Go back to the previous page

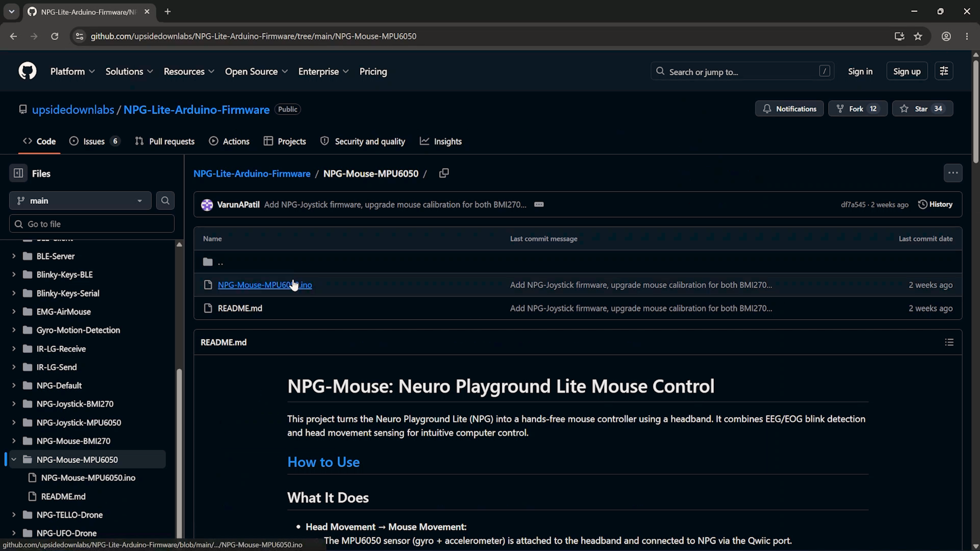coord(13,36)
